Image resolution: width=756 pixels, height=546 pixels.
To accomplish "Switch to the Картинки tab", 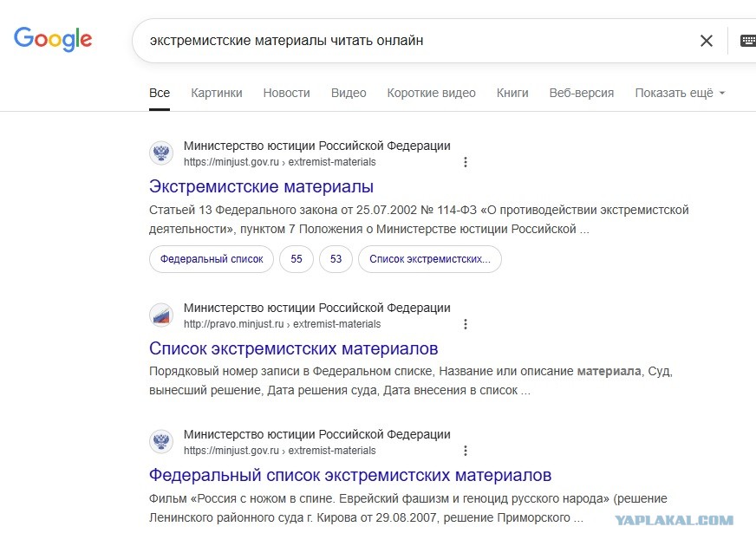I will (x=217, y=93).
